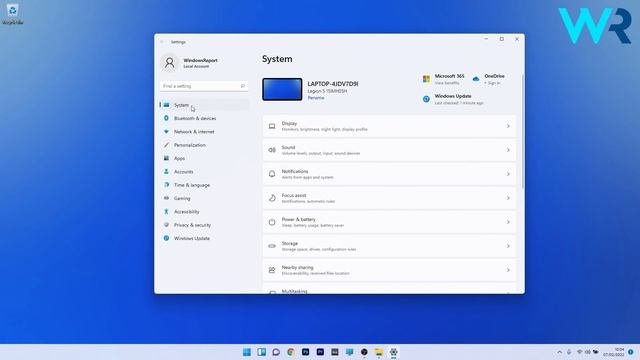640x360 pixels.
Task: Click the Notifications bell icon
Action: [x=272, y=174]
